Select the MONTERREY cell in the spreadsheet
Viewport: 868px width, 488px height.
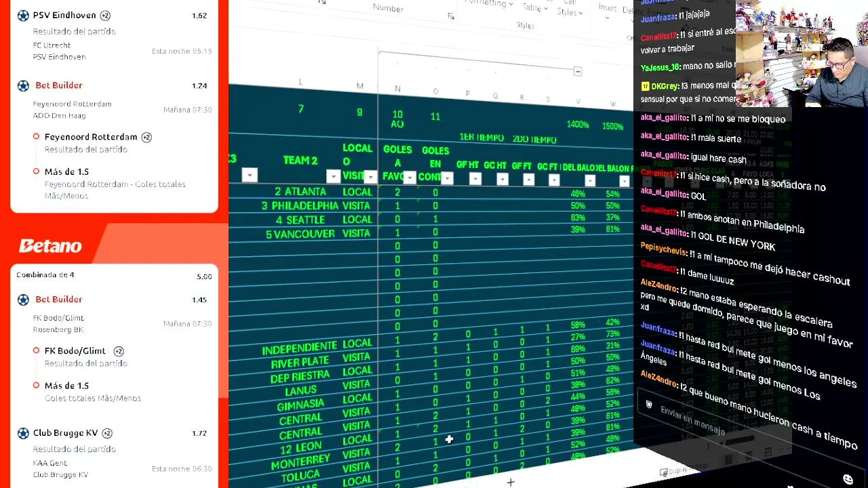point(300,462)
